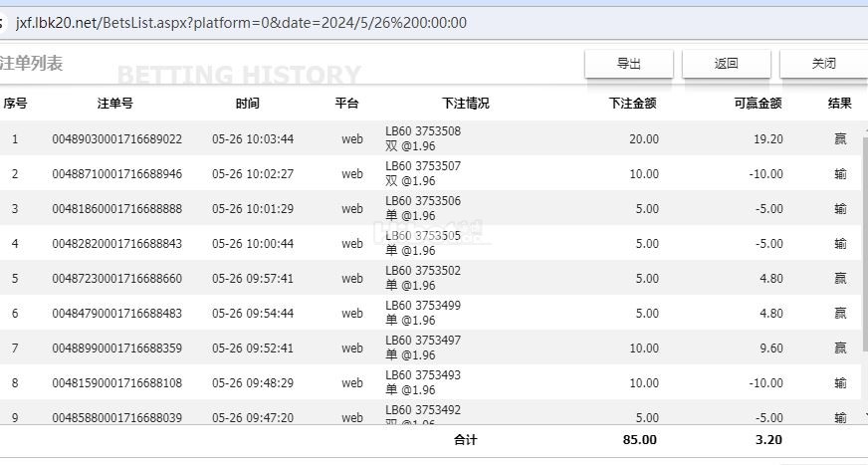
Task: Click time cell 05-26 10:01:29
Action: coord(253,209)
